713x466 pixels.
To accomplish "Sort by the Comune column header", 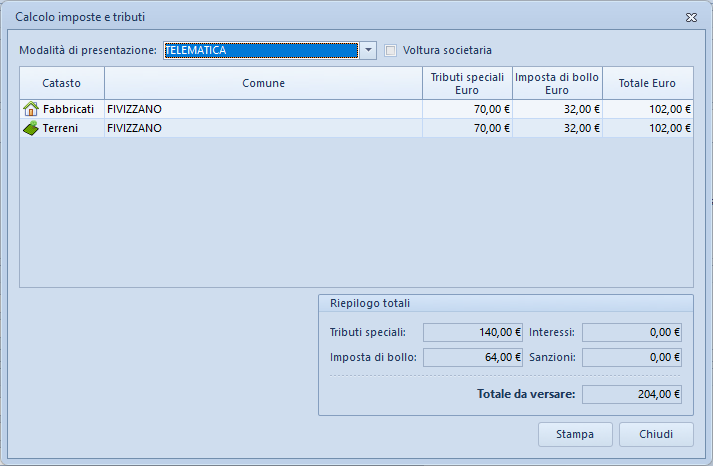I will 263,83.
